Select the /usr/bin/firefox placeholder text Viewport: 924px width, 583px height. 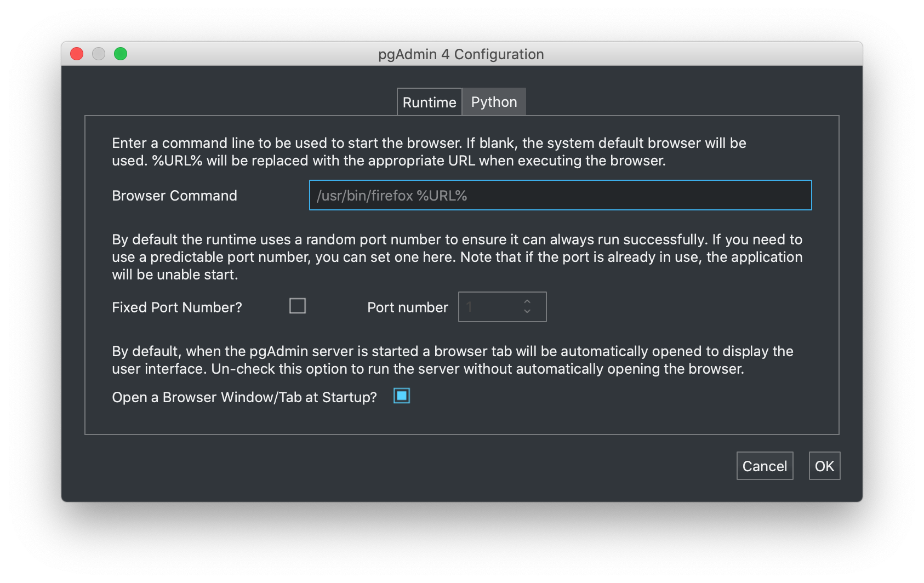click(391, 195)
